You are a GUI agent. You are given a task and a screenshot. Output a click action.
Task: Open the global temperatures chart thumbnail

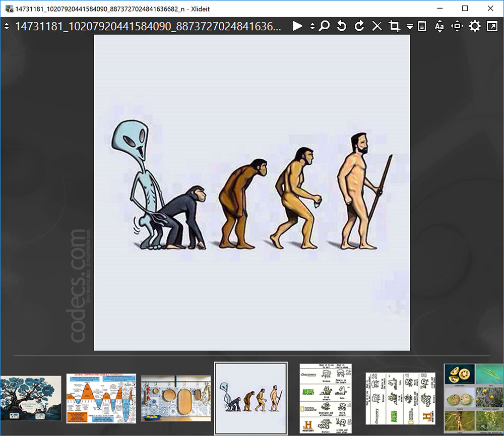tap(101, 398)
